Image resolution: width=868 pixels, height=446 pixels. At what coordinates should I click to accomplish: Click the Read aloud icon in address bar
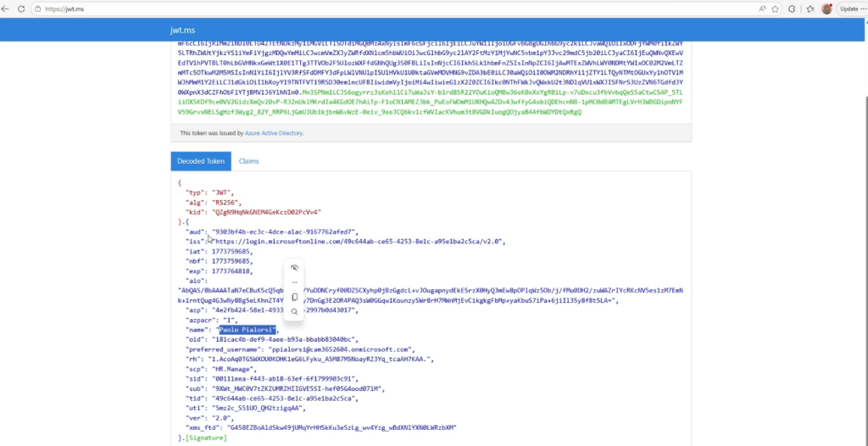(763, 8)
